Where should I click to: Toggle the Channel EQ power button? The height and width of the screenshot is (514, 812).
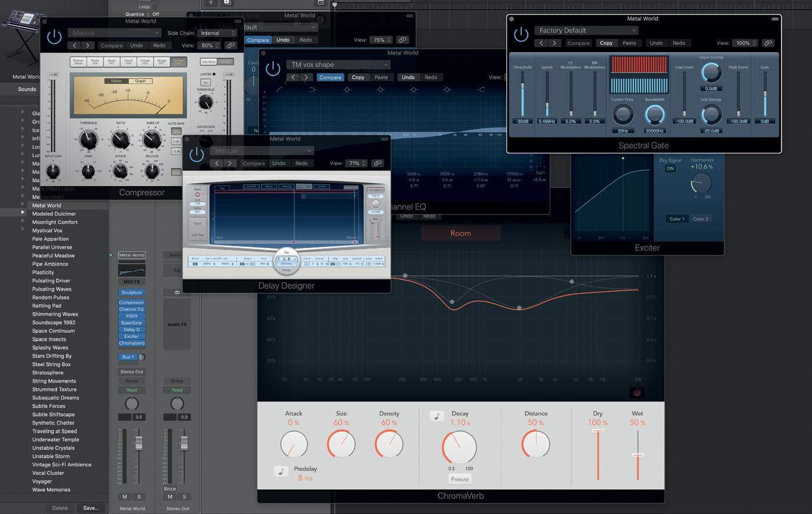pyautogui.click(x=273, y=69)
